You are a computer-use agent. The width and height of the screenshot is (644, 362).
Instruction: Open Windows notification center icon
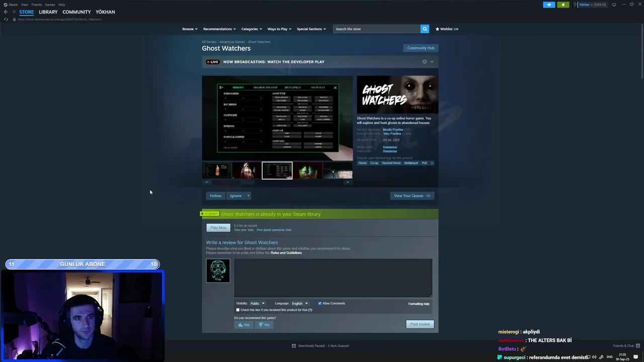[x=635, y=357]
